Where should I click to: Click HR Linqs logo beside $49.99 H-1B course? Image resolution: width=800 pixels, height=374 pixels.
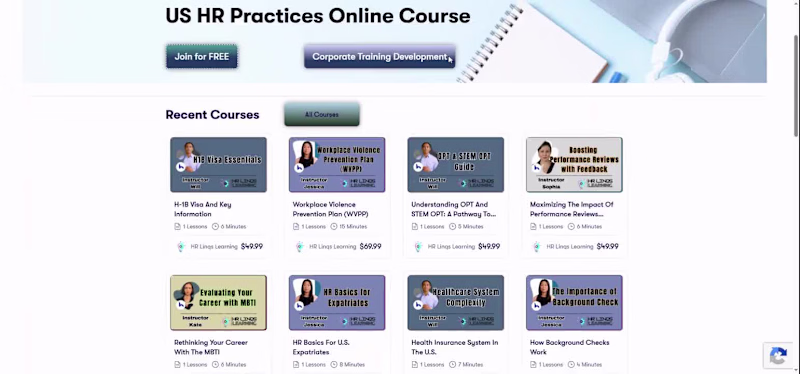181,246
